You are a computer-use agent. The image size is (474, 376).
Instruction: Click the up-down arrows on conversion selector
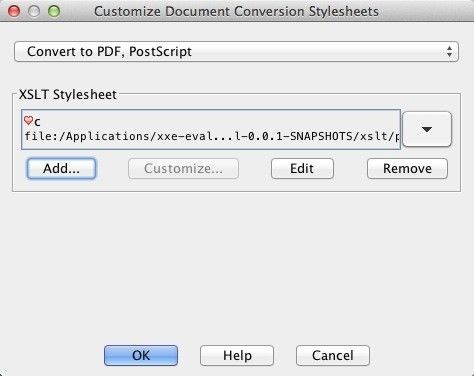coord(449,52)
